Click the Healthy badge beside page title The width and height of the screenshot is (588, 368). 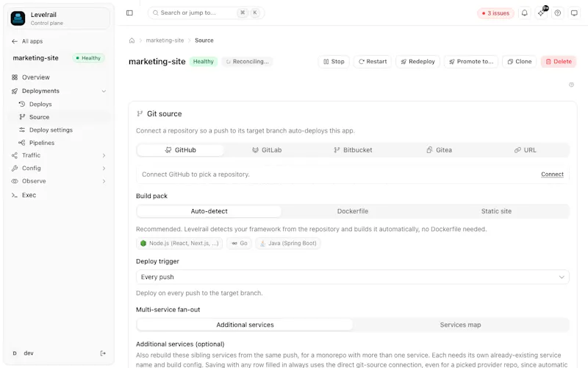[204, 62]
